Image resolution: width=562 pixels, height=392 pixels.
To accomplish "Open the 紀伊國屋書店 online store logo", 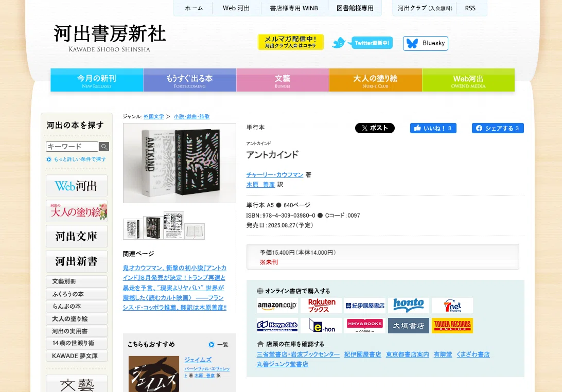I will (x=364, y=306).
